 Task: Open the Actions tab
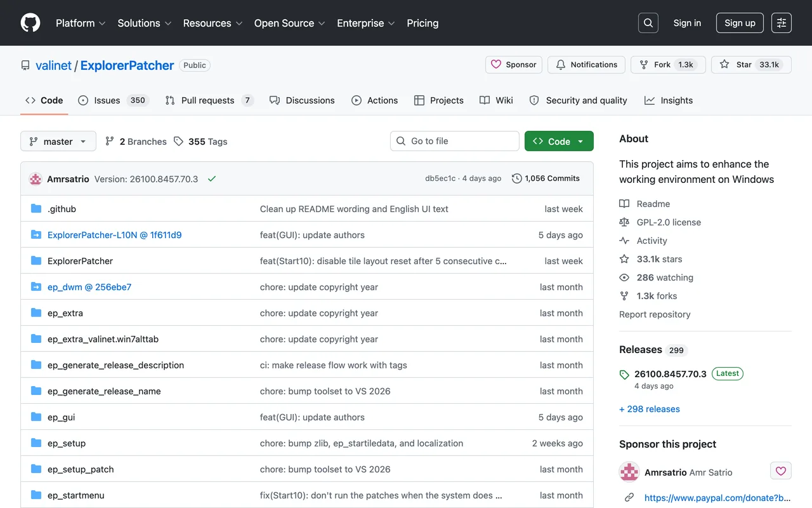tap(375, 100)
